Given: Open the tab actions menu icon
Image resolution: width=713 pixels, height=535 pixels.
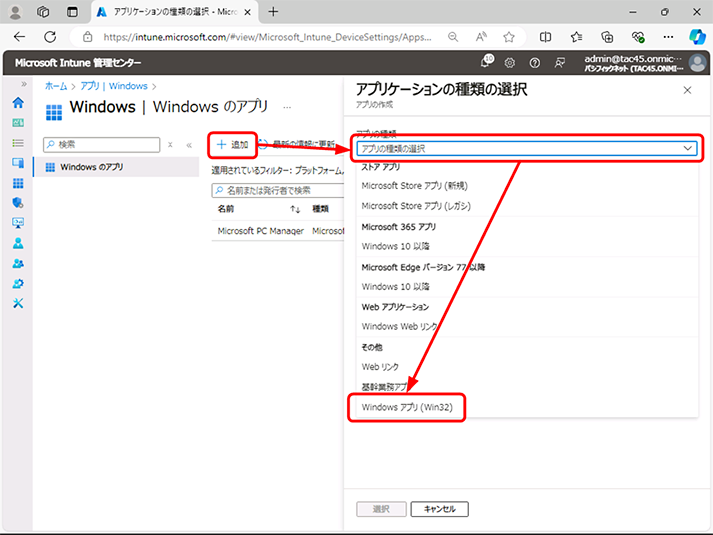Looking at the screenshot, I should 72,12.
